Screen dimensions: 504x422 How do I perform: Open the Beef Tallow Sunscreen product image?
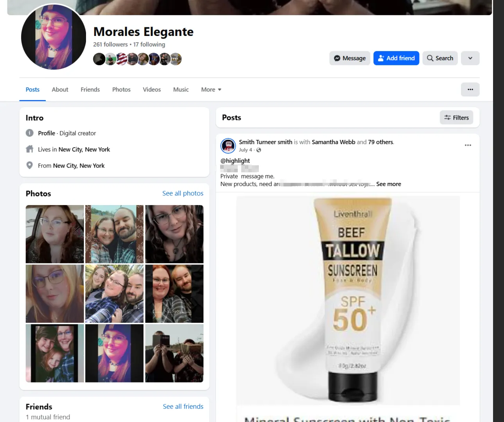click(348, 300)
